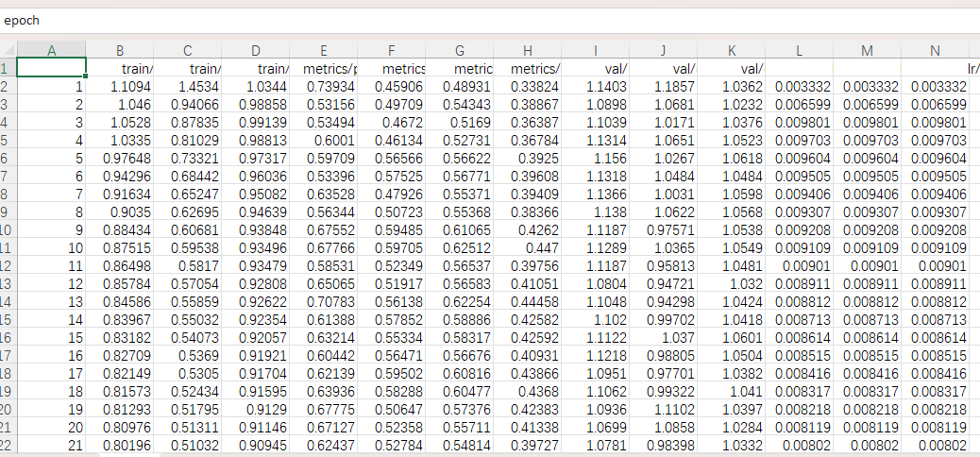This screenshot has width=980, height=457.
Task: Select column L header
Action: tap(800, 50)
